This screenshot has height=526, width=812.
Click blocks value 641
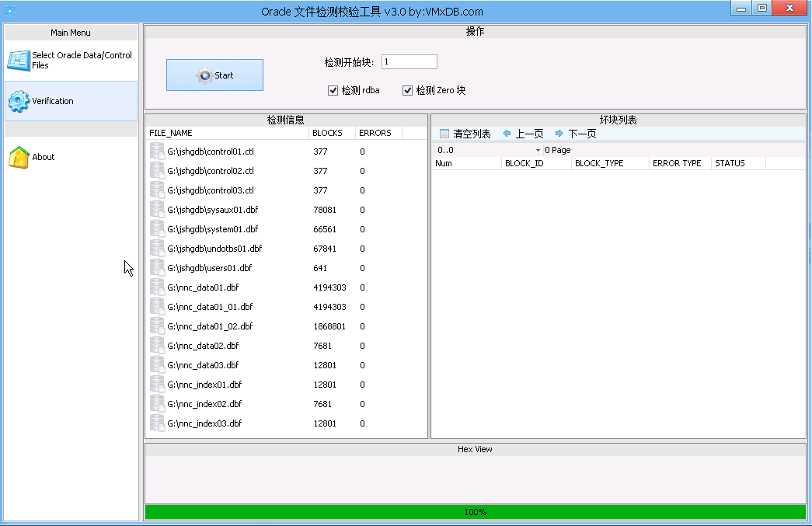(320, 267)
